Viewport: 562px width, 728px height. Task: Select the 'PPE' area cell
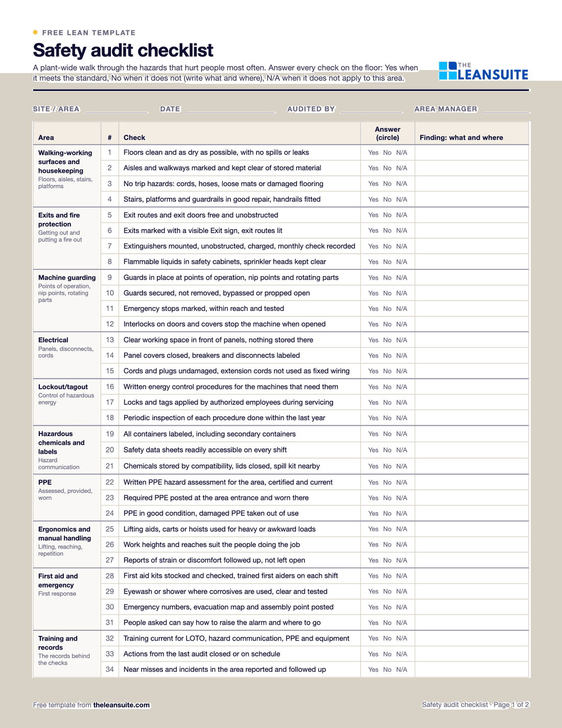click(x=67, y=497)
